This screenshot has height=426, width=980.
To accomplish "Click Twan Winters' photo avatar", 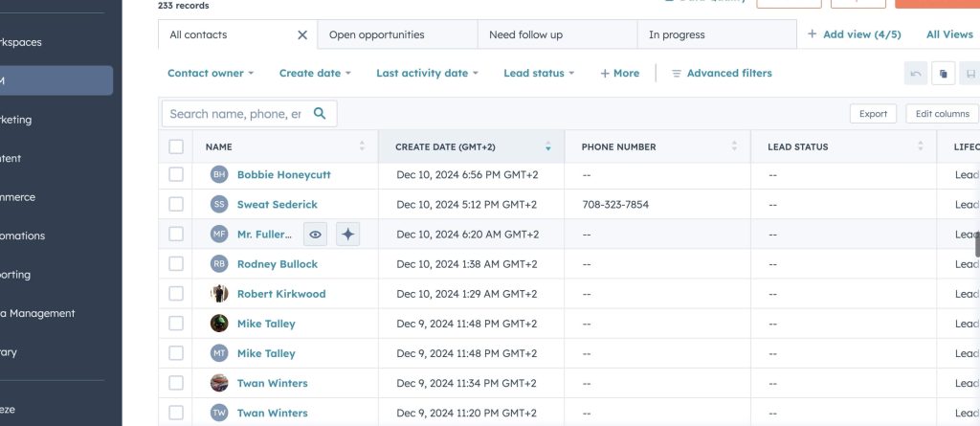I will click(219, 383).
